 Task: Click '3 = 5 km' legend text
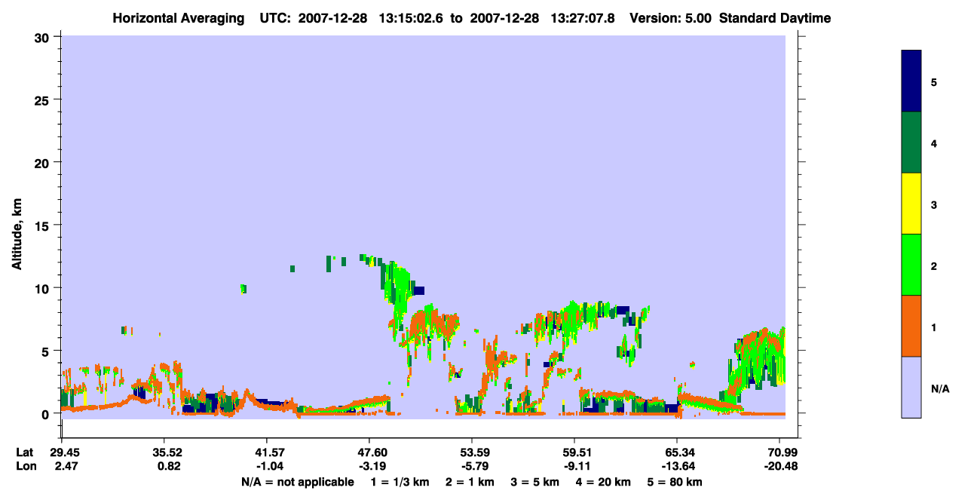coord(536,482)
